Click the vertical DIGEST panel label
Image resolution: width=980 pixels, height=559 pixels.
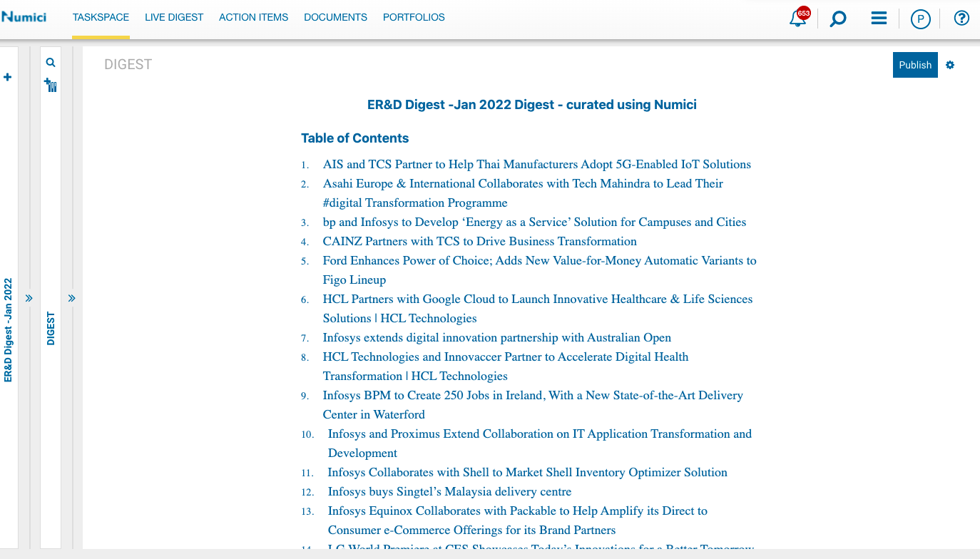[51, 329]
